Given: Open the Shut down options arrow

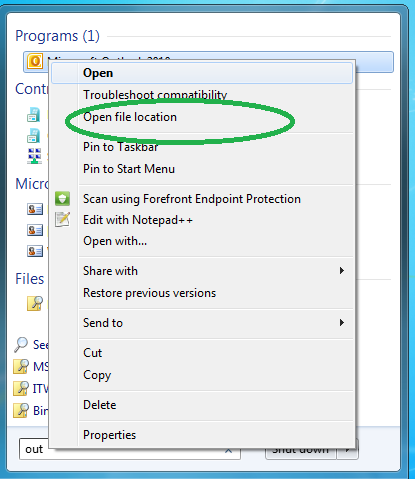Looking at the screenshot, I should click(348, 450).
